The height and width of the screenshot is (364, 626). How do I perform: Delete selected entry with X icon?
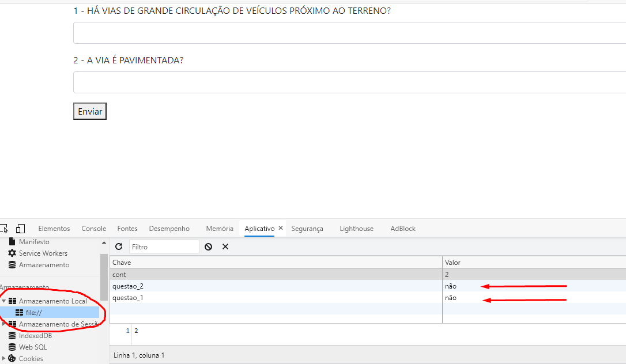(225, 247)
